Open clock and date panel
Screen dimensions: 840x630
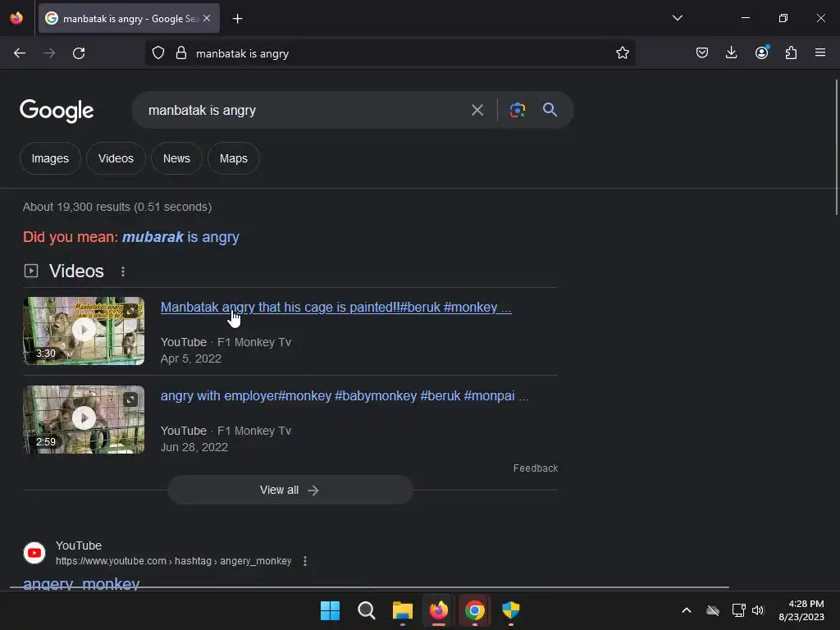(x=801, y=610)
